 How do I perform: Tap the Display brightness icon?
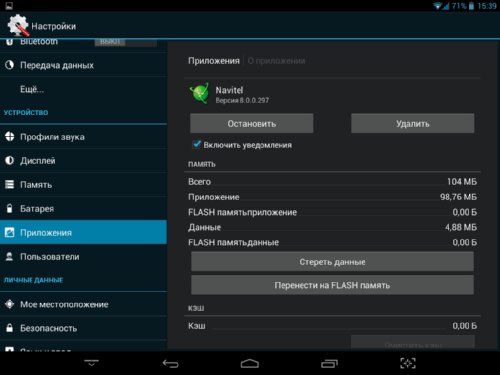(9, 160)
